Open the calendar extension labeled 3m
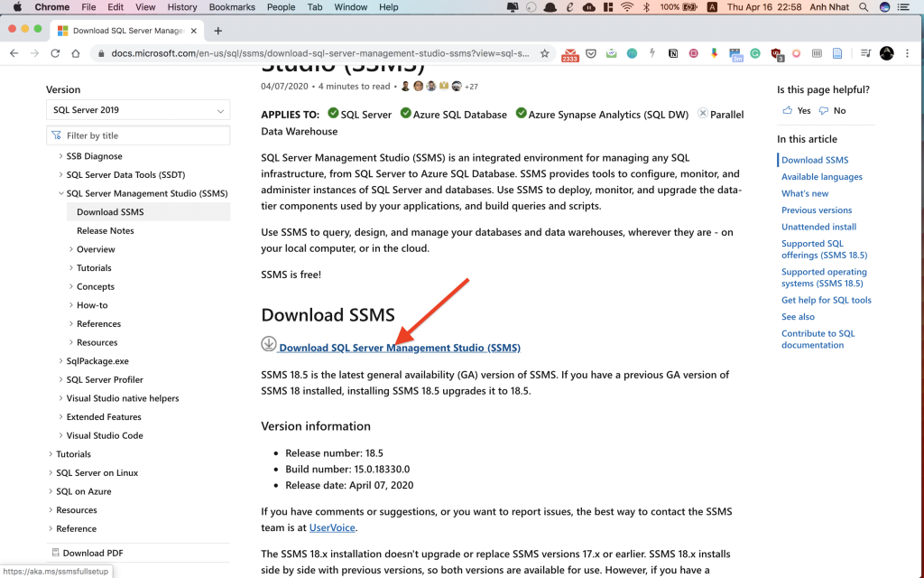Screen dimensions: 924x578 click(x=735, y=55)
